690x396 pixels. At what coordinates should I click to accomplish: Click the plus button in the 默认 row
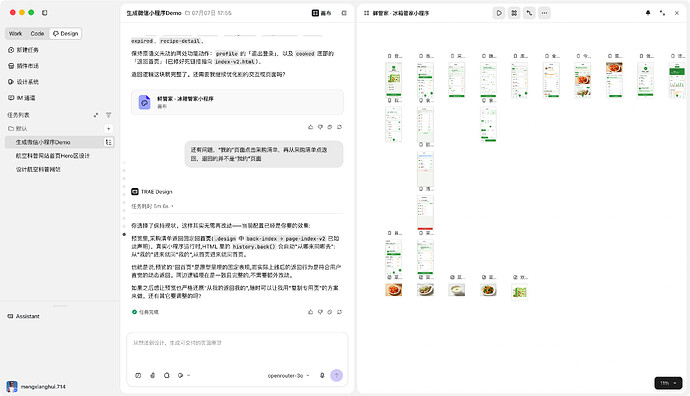(x=108, y=128)
